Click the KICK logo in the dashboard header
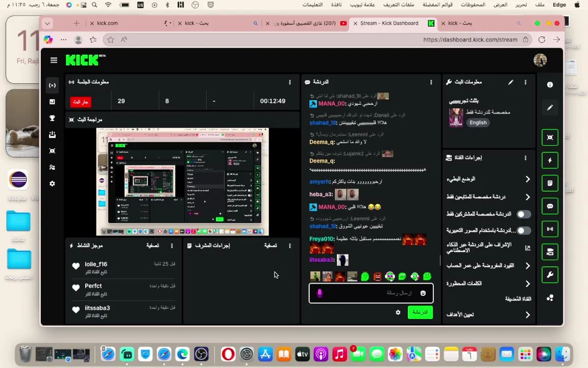The width and height of the screenshot is (588, 368). click(85, 60)
